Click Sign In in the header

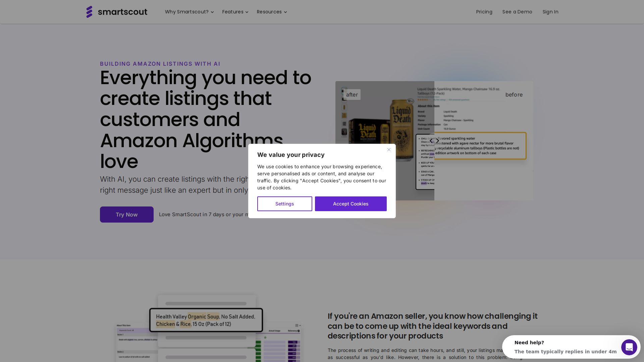click(x=550, y=12)
